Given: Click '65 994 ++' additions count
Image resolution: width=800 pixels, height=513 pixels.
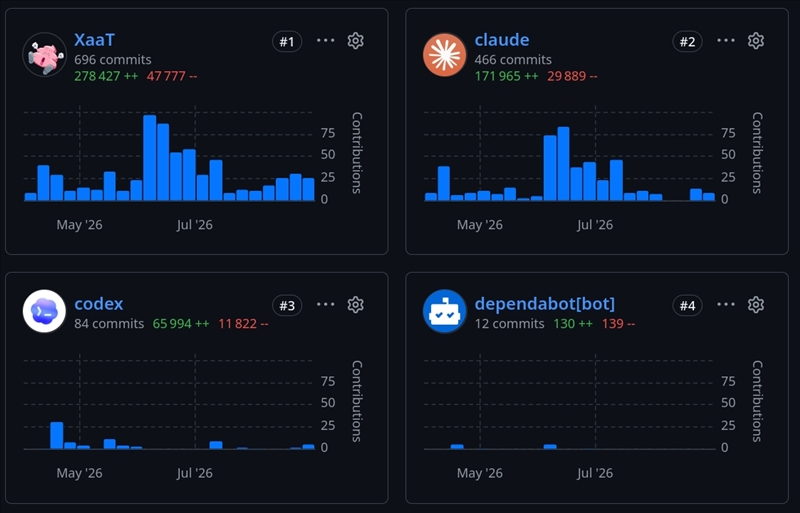Looking at the screenshot, I should (x=181, y=324).
